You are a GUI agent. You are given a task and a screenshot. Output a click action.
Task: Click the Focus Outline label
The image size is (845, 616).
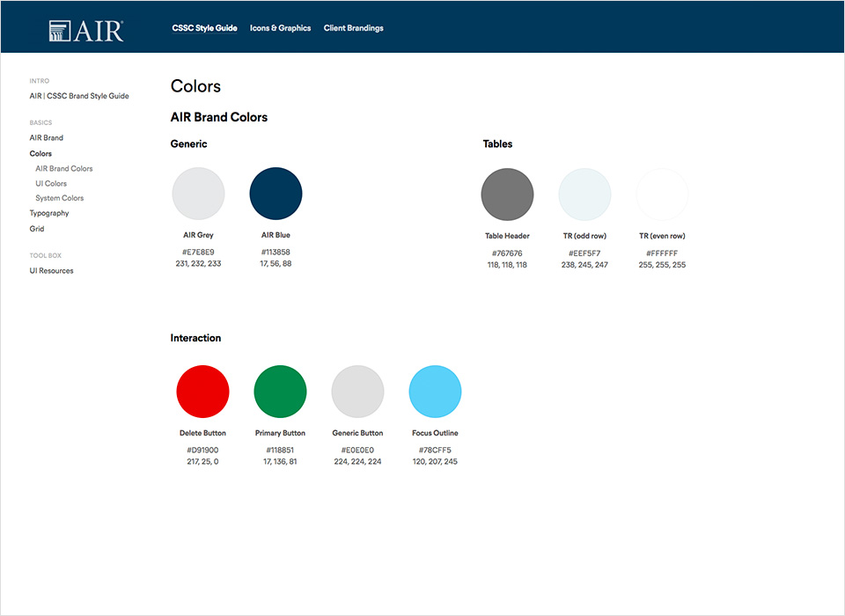(436, 433)
